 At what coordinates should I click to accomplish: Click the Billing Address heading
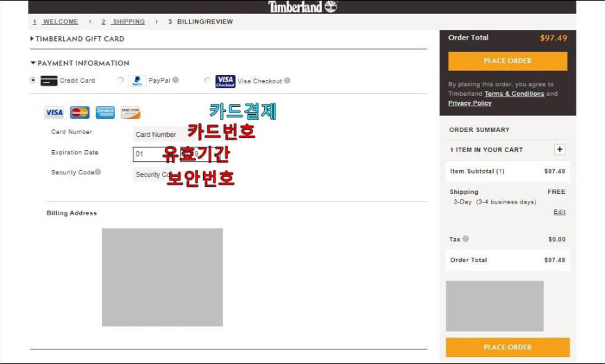pyautogui.click(x=72, y=213)
